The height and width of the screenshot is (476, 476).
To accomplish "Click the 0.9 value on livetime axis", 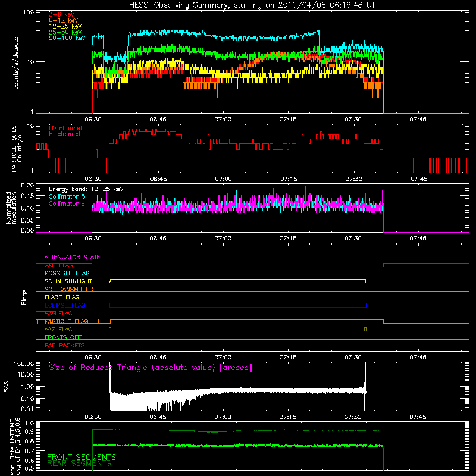I will coord(29,431).
